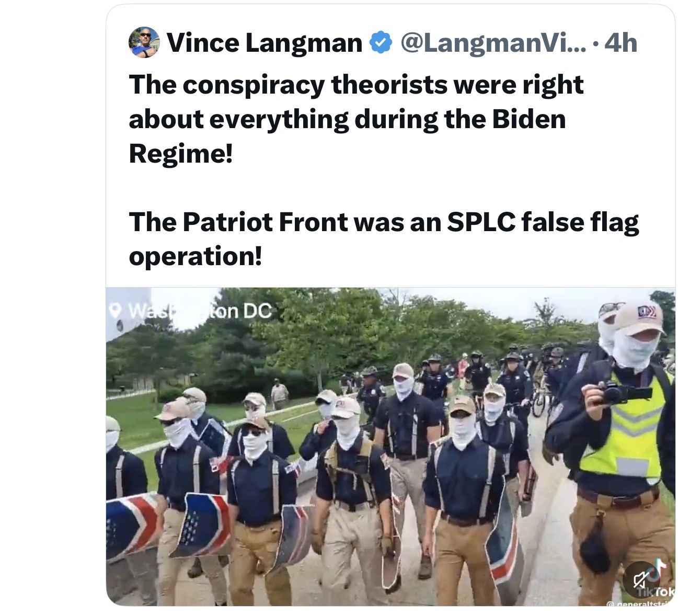The height and width of the screenshot is (616, 690).
Task: Click the separator dot before the timestamp
Action: tap(596, 43)
